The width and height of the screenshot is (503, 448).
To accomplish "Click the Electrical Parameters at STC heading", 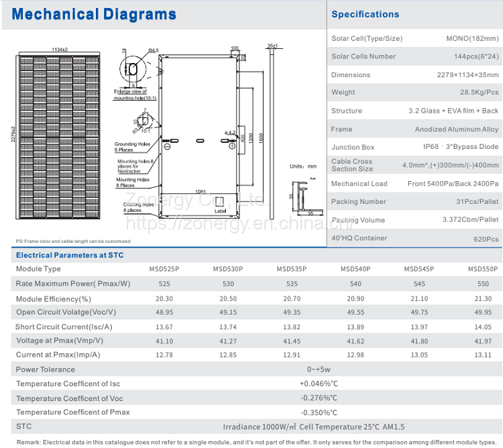I will 69,255.
